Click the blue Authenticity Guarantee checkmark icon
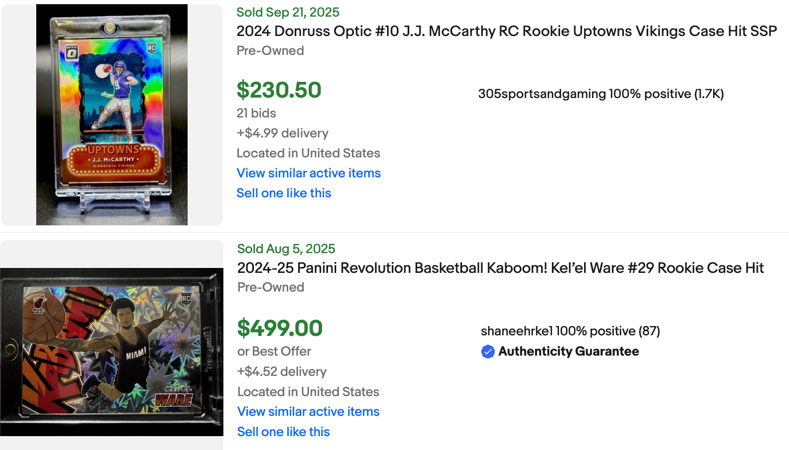This screenshot has width=789, height=450. [x=488, y=352]
